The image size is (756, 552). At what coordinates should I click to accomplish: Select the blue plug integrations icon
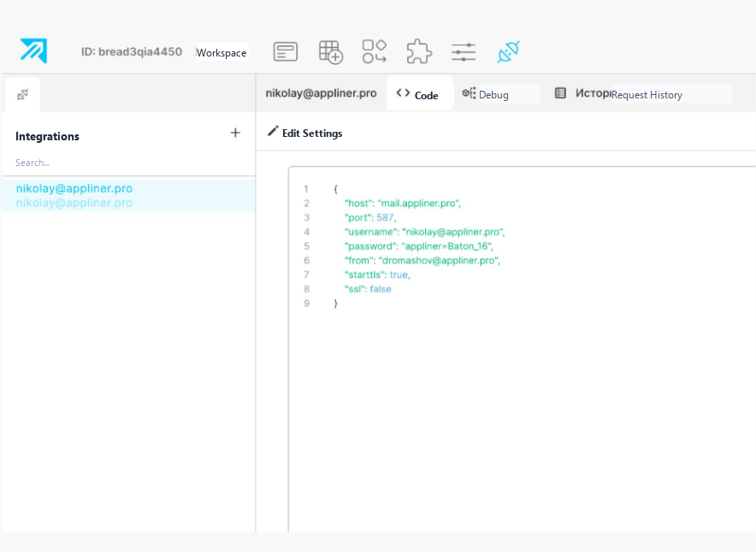coord(508,51)
